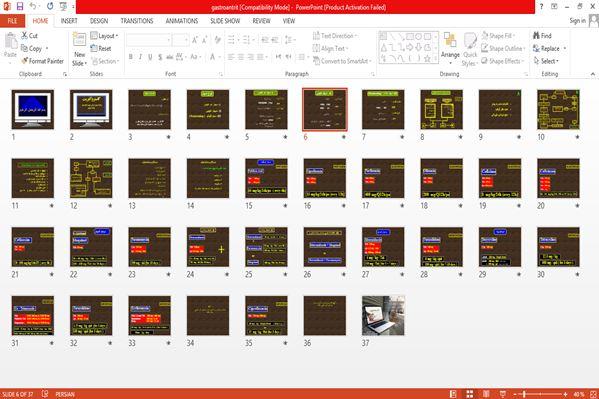The image size is (599, 399).
Task: Click the Reset slide command
Action: tap(101, 49)
